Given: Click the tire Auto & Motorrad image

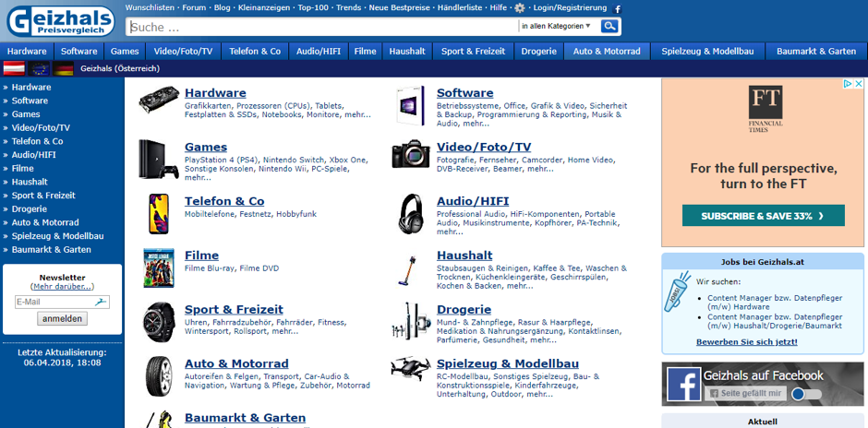Looking at the screenshot, I should coord(159,375).
